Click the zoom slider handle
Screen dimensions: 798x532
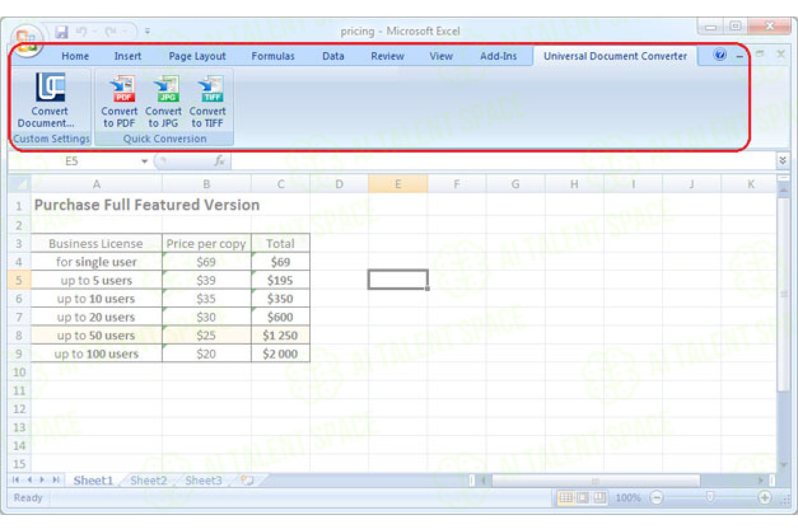pos(710,497)
